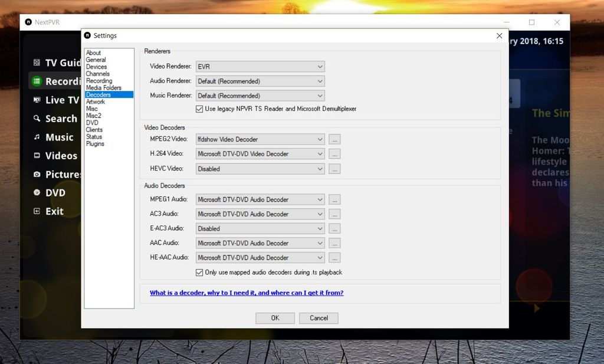
Task: Select the TV Guide icon in sidebar
Action: pos(37,63)
